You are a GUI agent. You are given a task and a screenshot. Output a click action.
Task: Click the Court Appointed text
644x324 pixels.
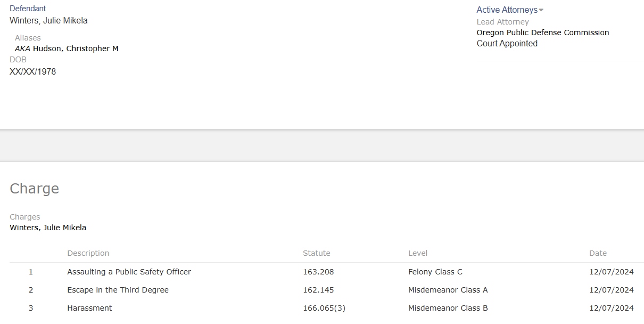coord(507,44)
